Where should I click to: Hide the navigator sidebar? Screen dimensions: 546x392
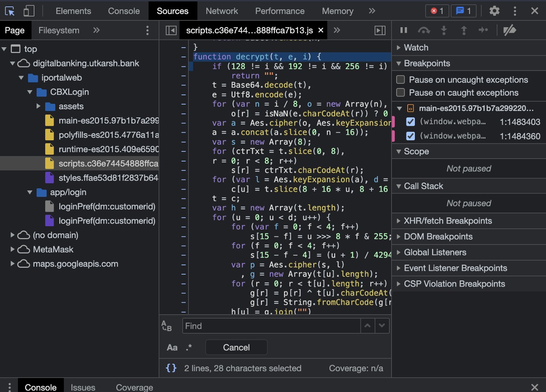click(x=171, y=30)
